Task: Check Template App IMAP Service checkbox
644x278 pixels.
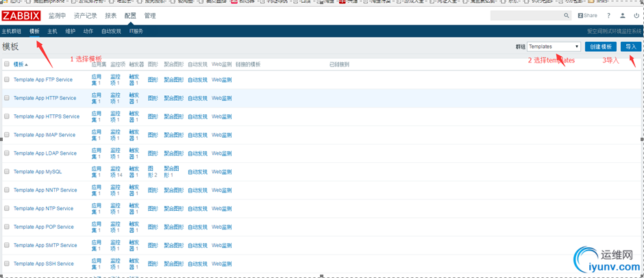Action: click(7, 135)
